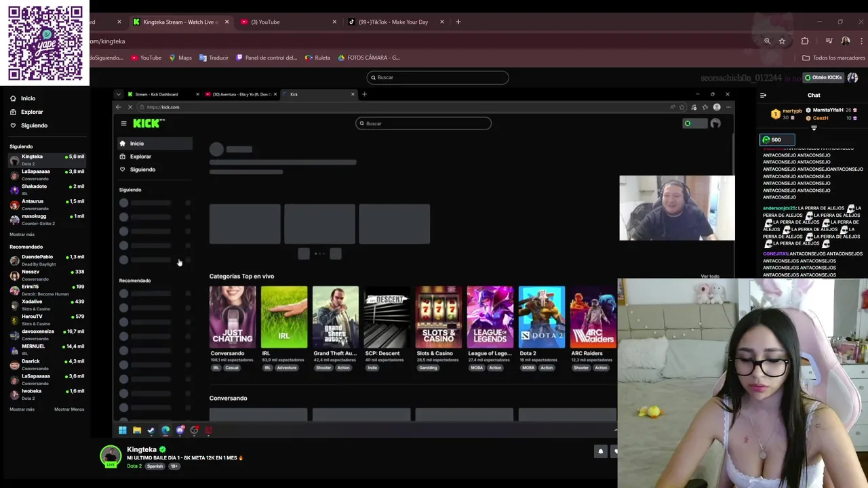Collapse recommended list with Mostrar Menos
Image resolution: width=868 pixels, height=488 pixels.
69,409
